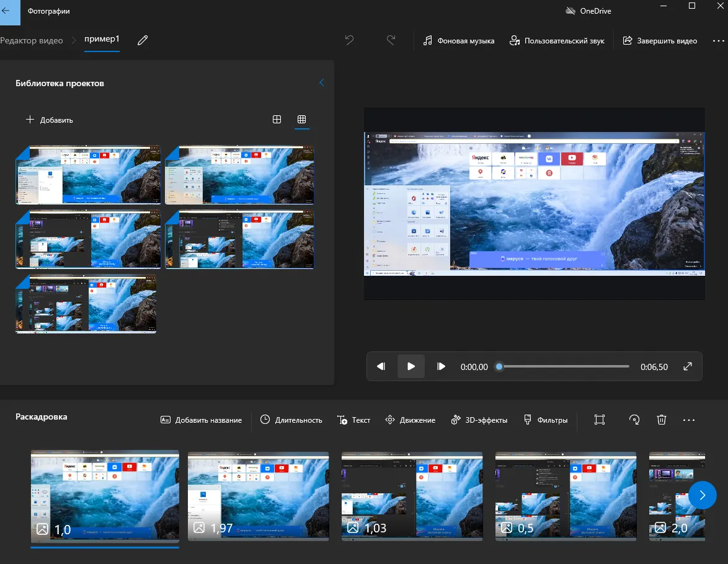Click Добавить to import media
The height and width of the screenshot is (564, 728).
[49, 120]
